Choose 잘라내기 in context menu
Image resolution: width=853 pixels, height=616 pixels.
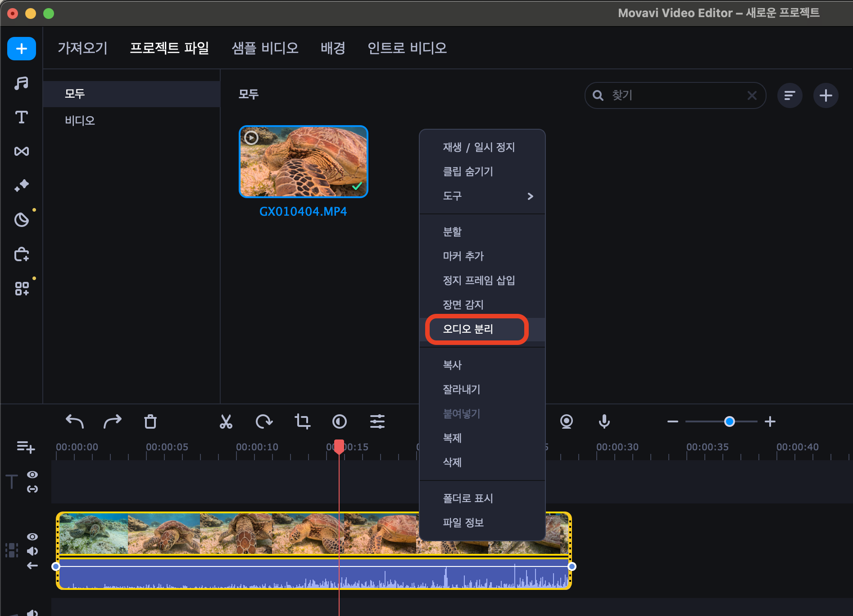pos(482,390)
